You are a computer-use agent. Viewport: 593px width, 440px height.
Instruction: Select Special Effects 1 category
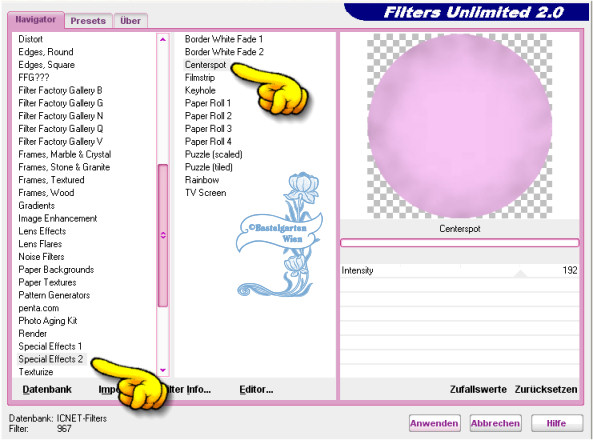pos(50,347)
